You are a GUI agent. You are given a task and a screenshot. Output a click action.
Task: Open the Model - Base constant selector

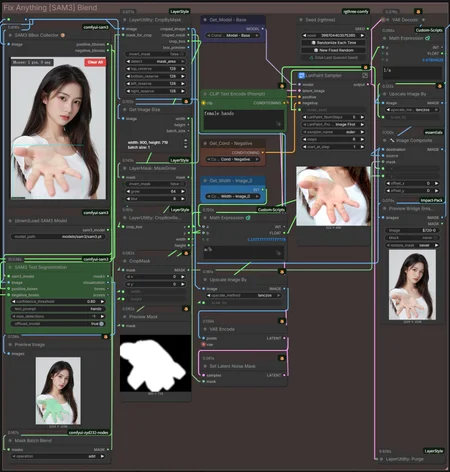233,35
